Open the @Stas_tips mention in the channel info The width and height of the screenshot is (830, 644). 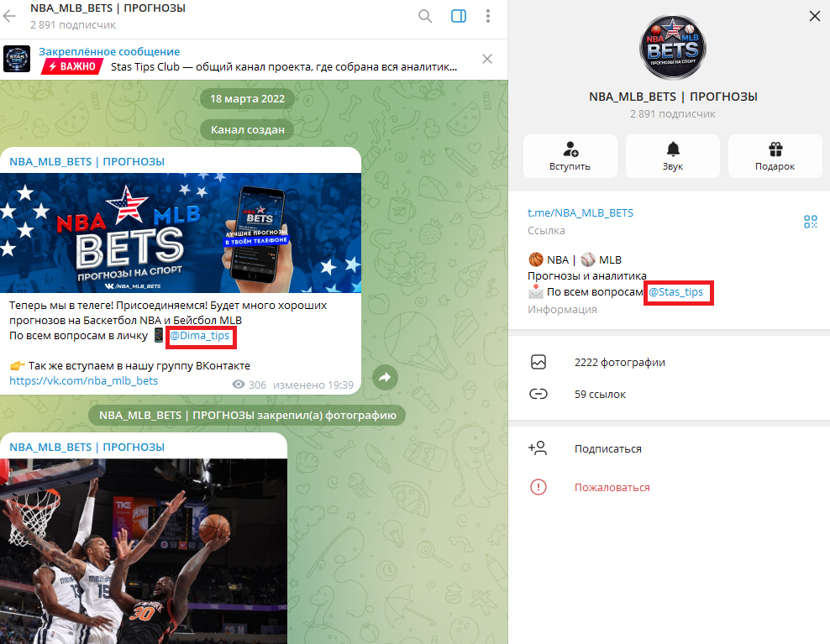(676, 292)
